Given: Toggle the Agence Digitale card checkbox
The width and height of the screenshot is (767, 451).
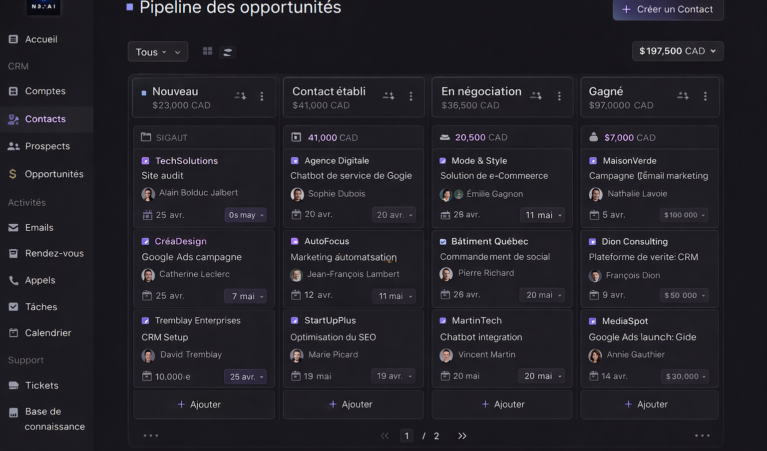Looking at the screenshot, I should point(294,161).
